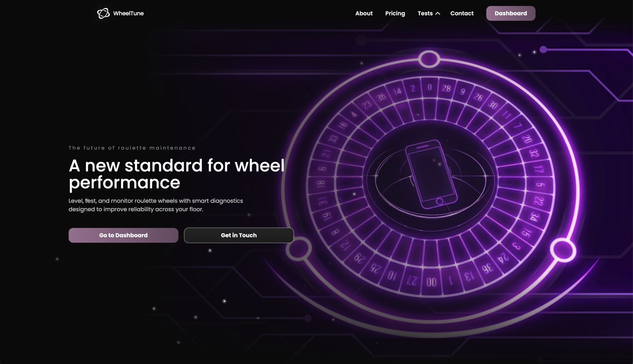Viewport: 633px width, 364px height.
Task: Click the WheelTune brand name
Action: [x=129, y=13]
